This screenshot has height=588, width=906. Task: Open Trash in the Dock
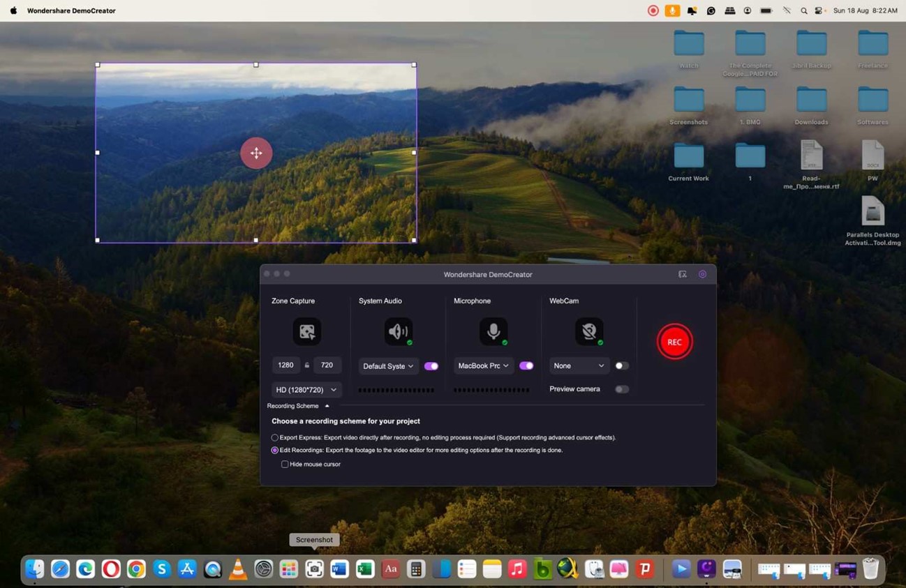click(x=870, y=569)
